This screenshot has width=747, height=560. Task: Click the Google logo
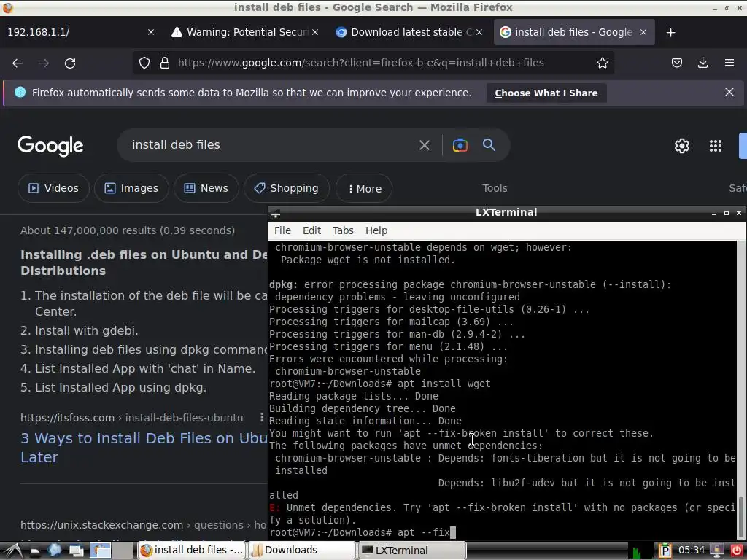[50, 146]
